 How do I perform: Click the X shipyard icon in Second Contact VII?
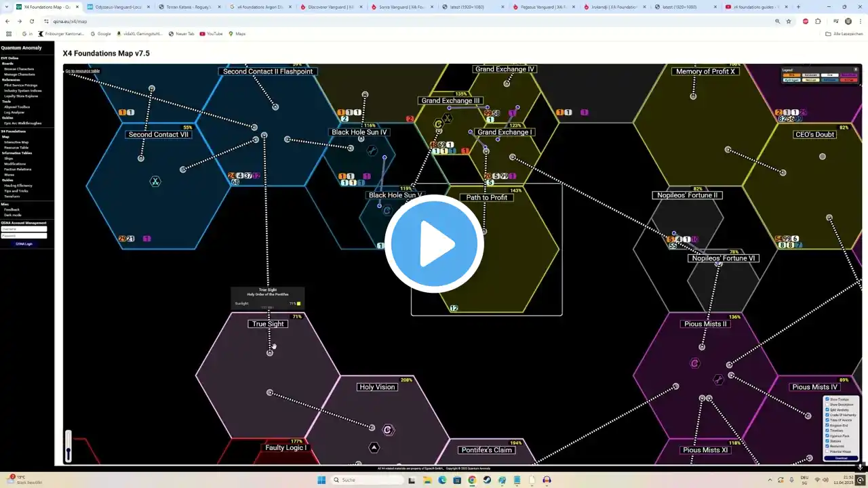155,181
